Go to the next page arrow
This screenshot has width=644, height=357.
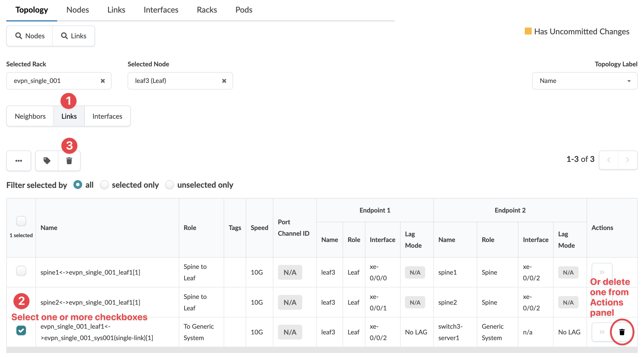coord(627,160)
